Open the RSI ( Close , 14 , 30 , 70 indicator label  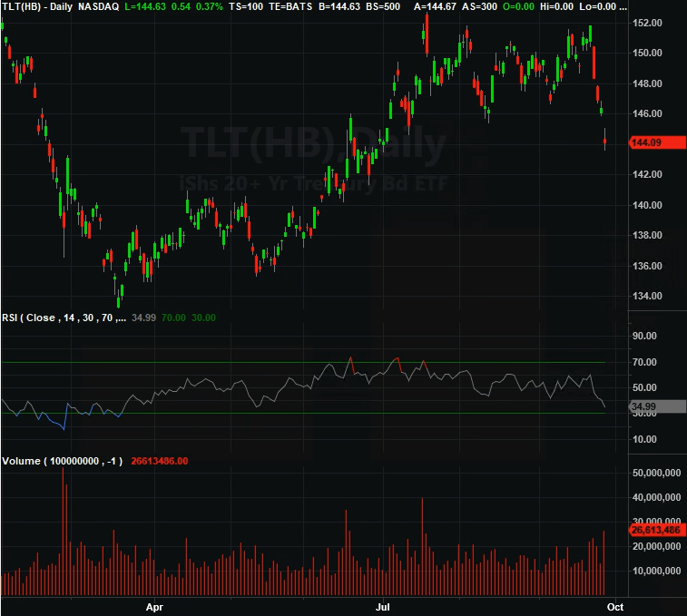tap(64, 318)
